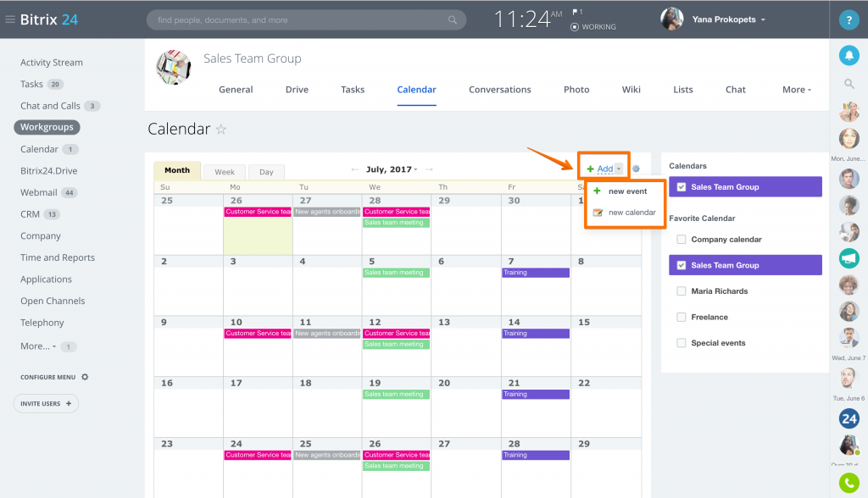Switch to Day view tab
868x498 pixels.
pyautogui.click(x=266, y=172)
